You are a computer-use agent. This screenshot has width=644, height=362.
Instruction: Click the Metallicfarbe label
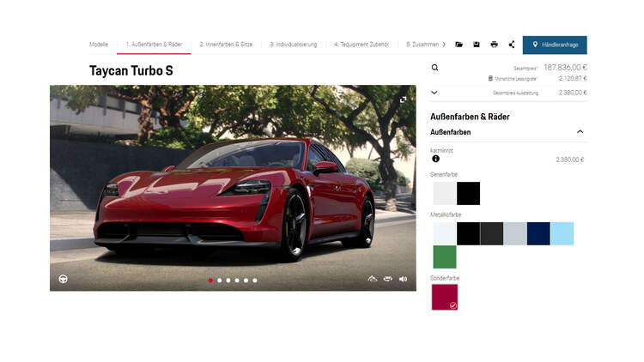[x=446, y=214]
